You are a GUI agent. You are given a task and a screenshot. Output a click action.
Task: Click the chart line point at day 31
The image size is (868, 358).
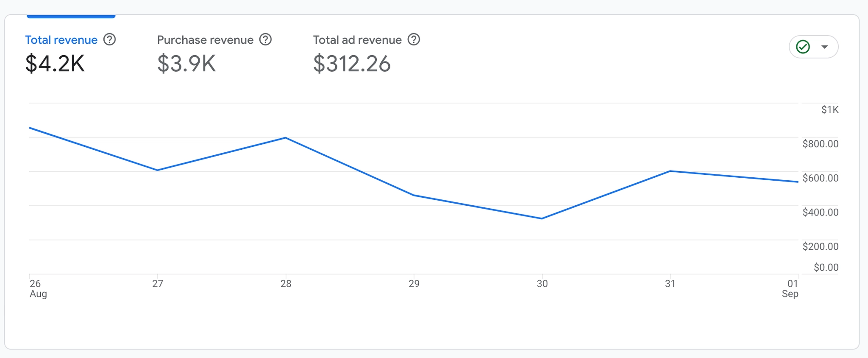670,171
